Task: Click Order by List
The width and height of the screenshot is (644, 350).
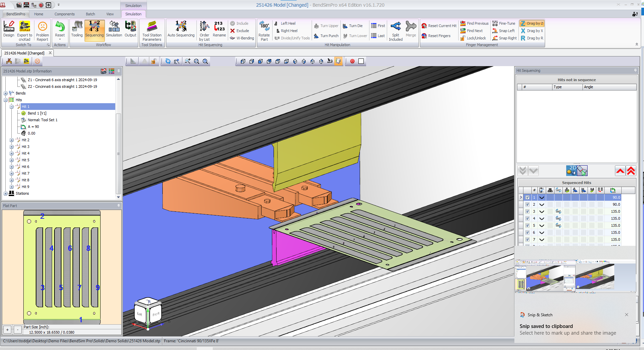Action: coord(204,31)
